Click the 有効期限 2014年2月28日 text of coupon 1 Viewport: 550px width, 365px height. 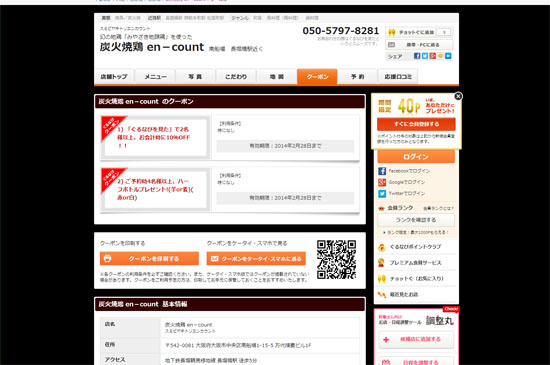[285, 146]
